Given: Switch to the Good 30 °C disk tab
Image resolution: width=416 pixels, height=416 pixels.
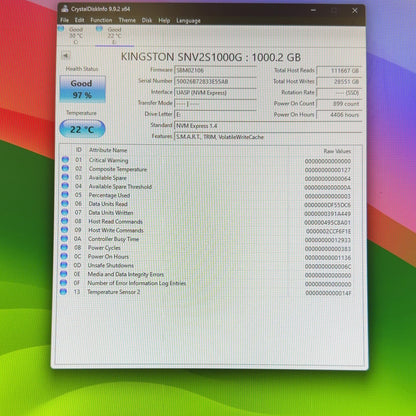Looking at the screenshot, I should 76,36.
